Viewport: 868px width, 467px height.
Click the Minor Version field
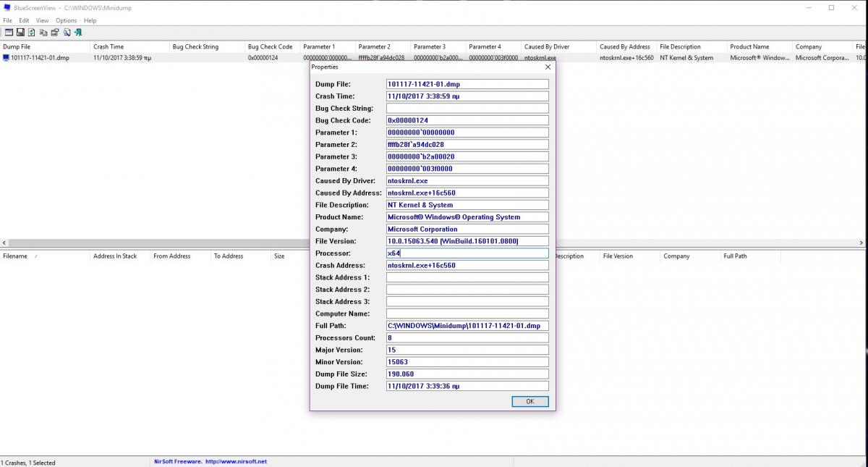[x=467, y=362]
